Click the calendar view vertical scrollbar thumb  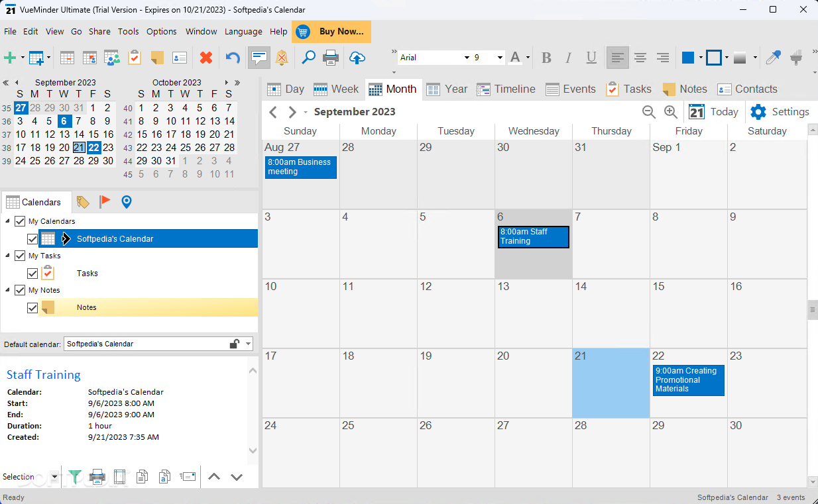(x=813, y=309)
